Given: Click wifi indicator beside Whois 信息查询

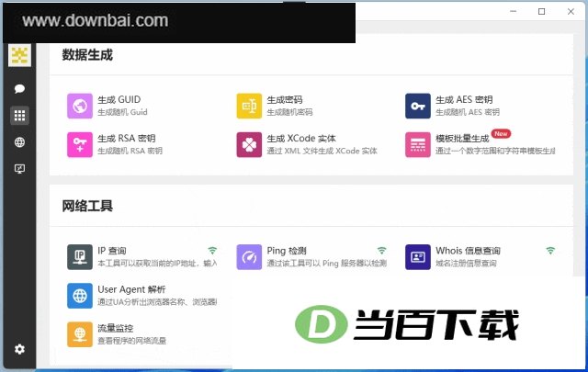Looking at the screenshot, I should (550, 250).
